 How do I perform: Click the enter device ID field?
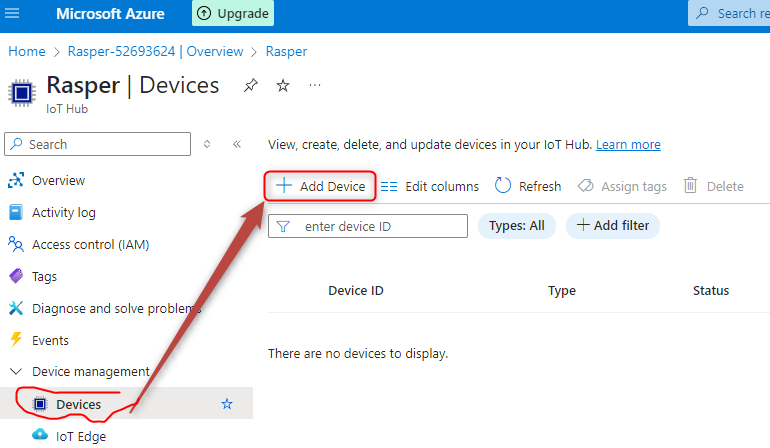(378, 227)
